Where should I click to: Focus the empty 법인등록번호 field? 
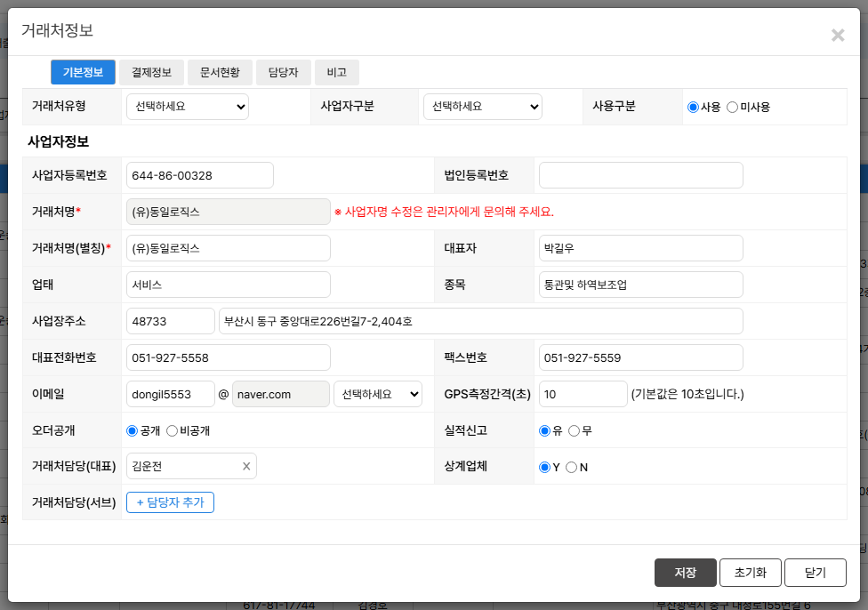coord(641,175)
